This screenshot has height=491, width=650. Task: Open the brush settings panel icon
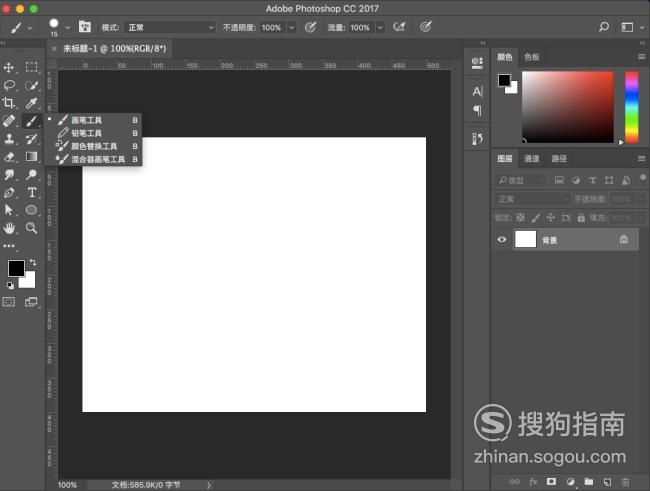point(85,27)
